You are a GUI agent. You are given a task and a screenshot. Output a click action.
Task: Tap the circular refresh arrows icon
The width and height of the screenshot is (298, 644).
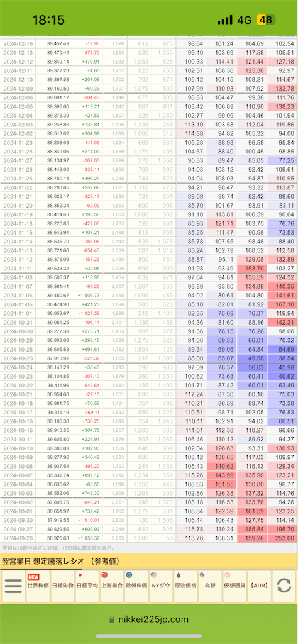tap(284, 586)
